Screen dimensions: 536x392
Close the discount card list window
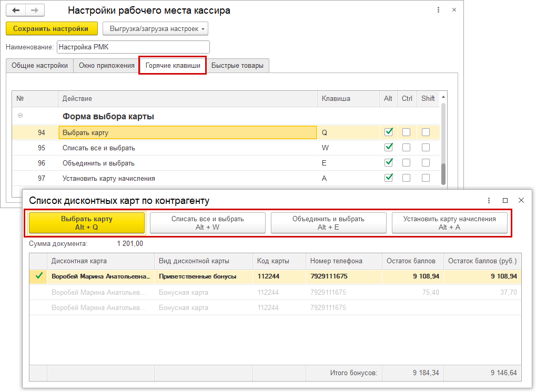pos(521,200)
